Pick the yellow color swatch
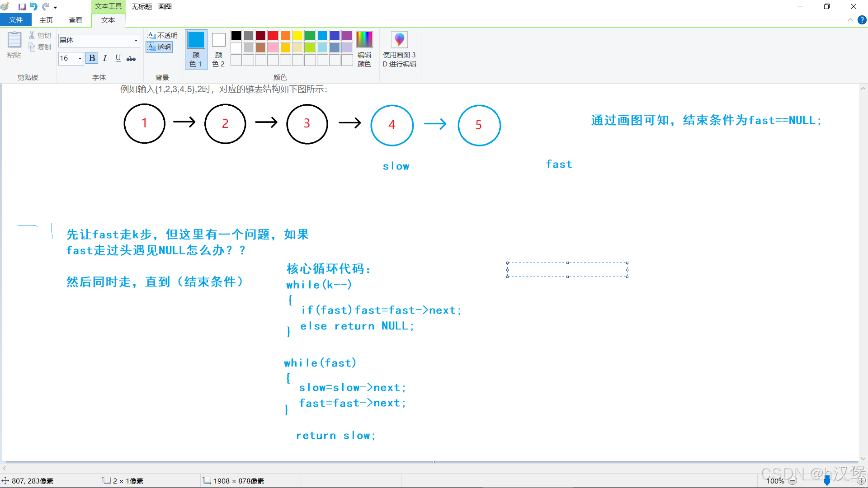 pyautogui.click(x=297, y=36)
